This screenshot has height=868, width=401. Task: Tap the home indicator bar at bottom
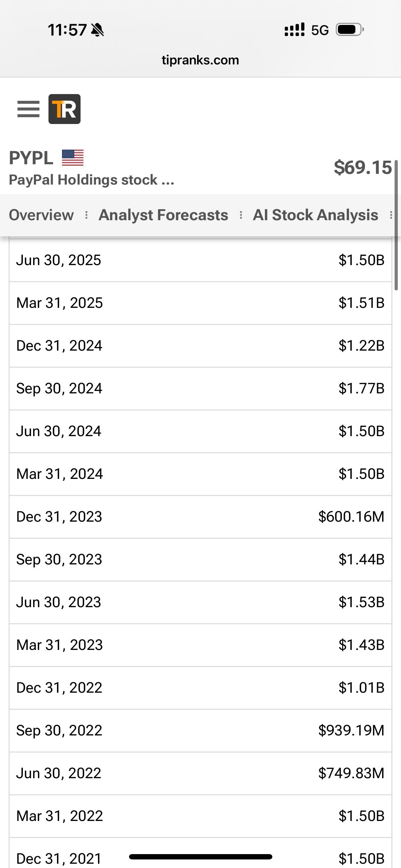point(201,857)
